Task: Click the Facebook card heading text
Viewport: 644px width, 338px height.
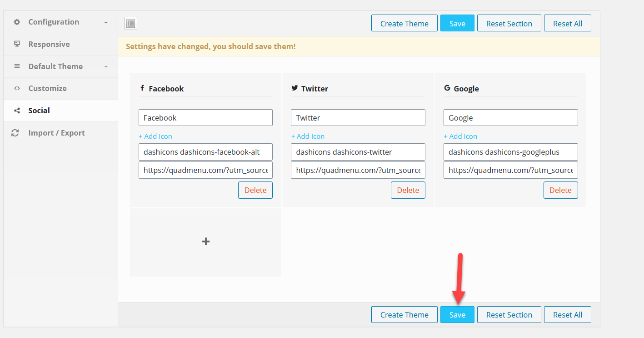Action: coord(166,88)
